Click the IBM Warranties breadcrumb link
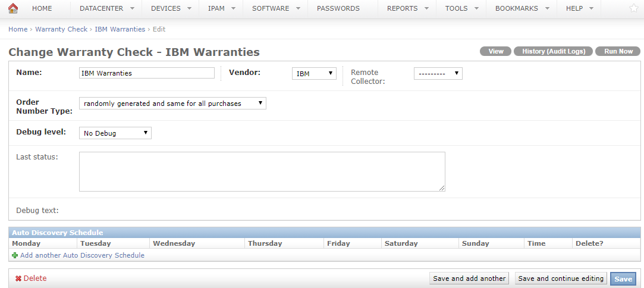Image resolution: width=644 pixels, height=288 pixels. [x=120, y=29]
